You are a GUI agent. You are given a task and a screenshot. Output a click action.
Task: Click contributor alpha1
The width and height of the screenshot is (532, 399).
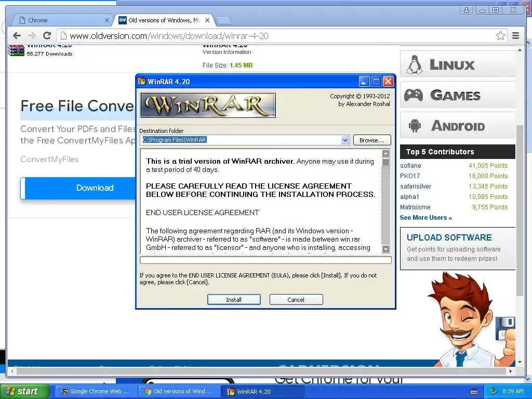coord(409,197)
